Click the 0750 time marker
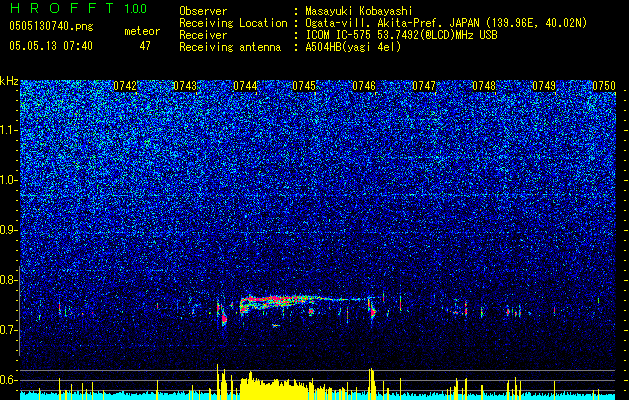Screen dimensions: 629x400 604,86
